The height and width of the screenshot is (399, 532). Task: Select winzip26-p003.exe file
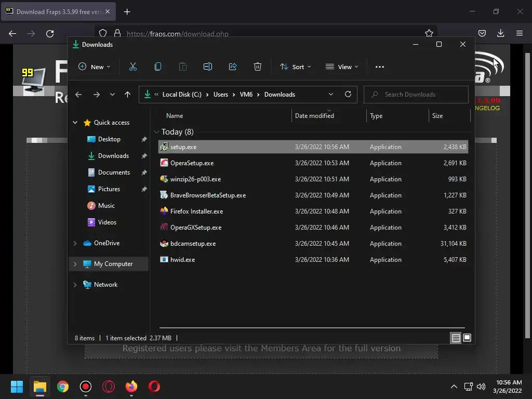pyautogui.click(x=313, y=179)
